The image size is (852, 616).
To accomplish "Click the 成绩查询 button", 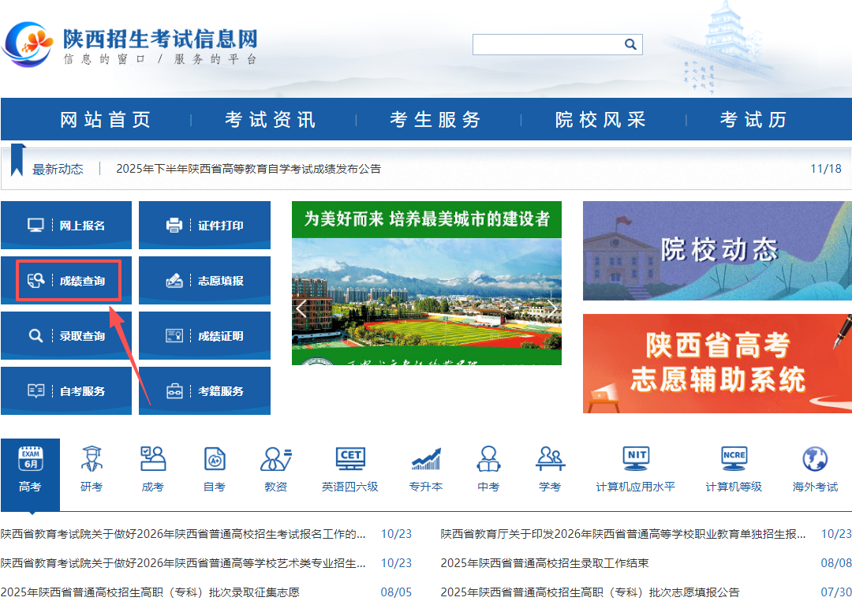I will click(68, 281).
